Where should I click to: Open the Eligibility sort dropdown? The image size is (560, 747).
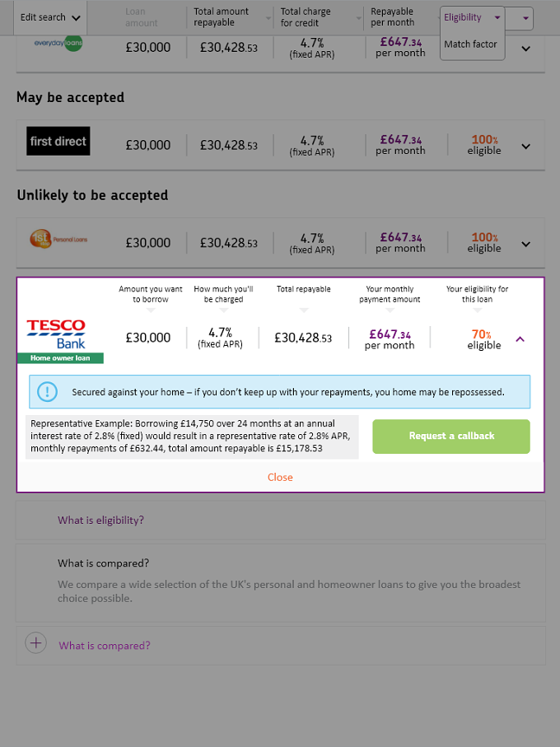click(x=472, y=17)
